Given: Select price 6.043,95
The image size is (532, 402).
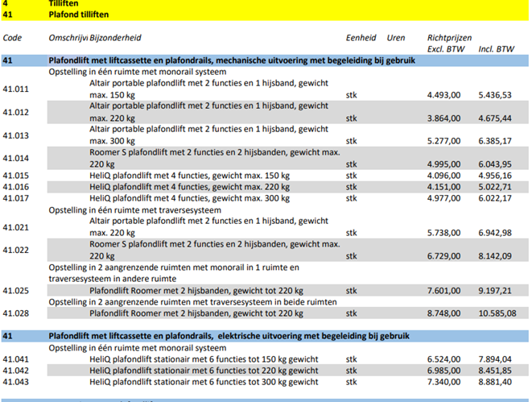Looking at the screenshot, I should [495, 164].
